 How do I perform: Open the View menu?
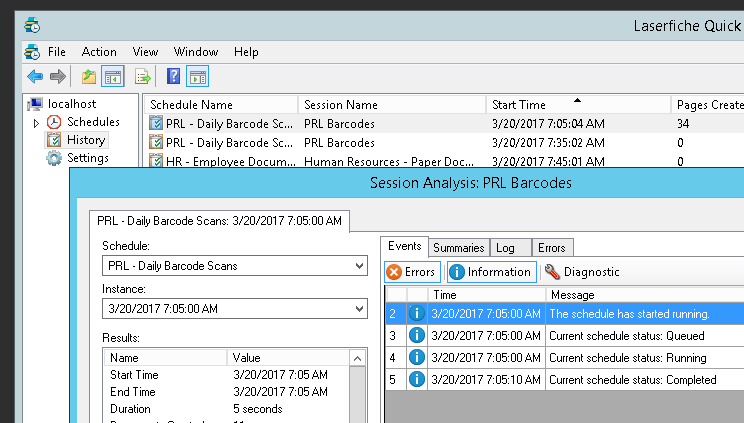pos(145,52)
